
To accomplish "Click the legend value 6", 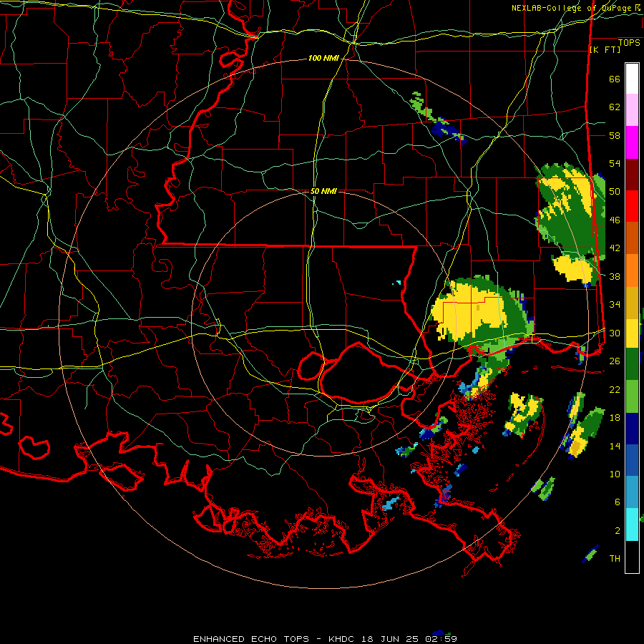I will (x=617, y=502).
